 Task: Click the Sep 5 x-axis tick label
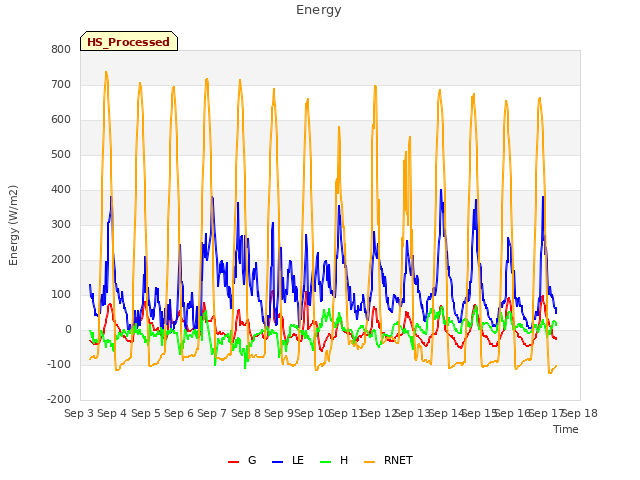click(x=146, y=413)
